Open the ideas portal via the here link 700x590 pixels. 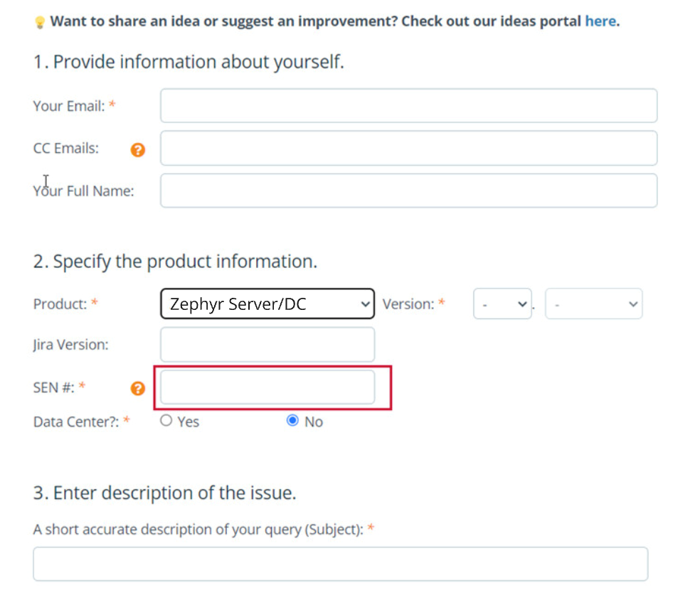tap(600, 21)
